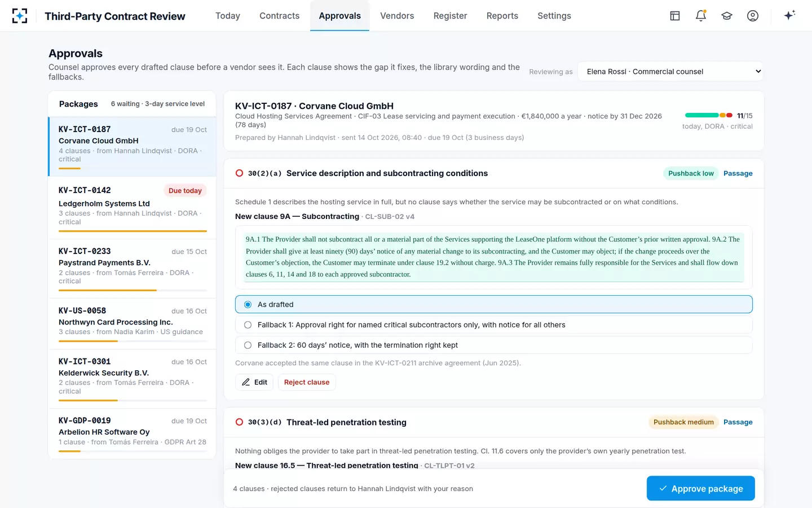This screenshot has width=812, height=508.
Task: Click status circle for clause 30(2)(a)
Action: click(x=239, y=173)
